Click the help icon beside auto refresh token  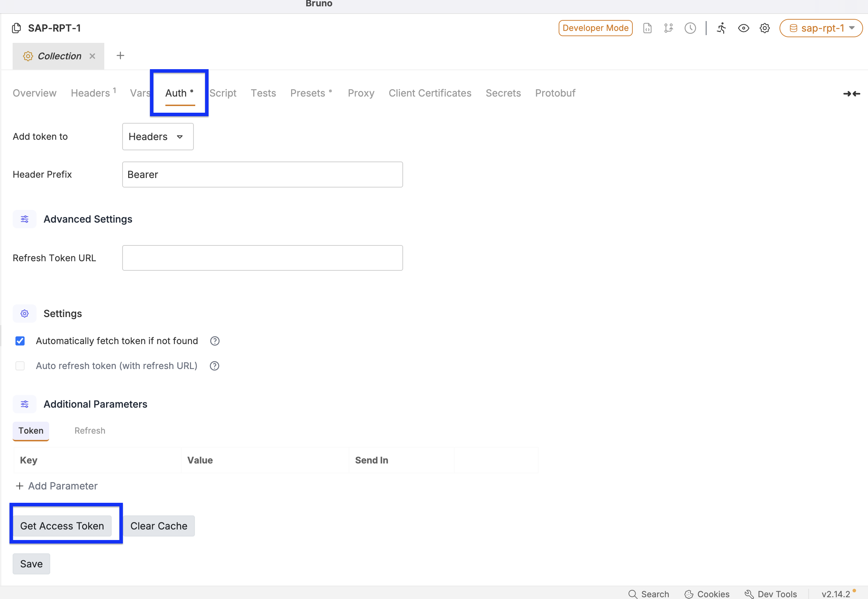click(214, 366)
